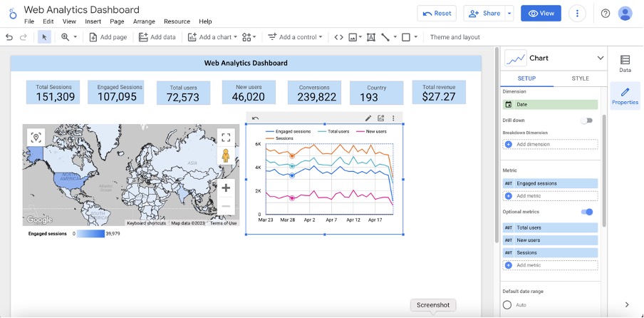Viewport: 644px width, 318px height.
Task: Switch to the STYLE tab
Action: pyautogui.click(x=580, y=78)
